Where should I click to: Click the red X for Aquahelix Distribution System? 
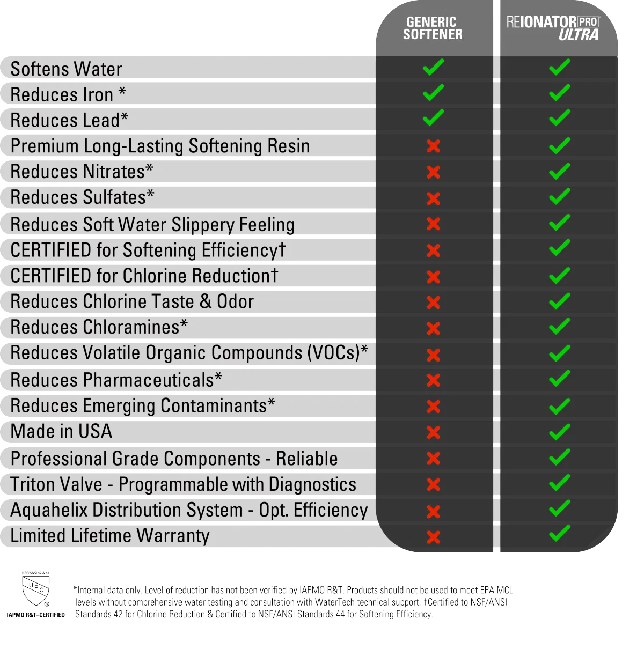pyautogui.click(x=434, y=512)
